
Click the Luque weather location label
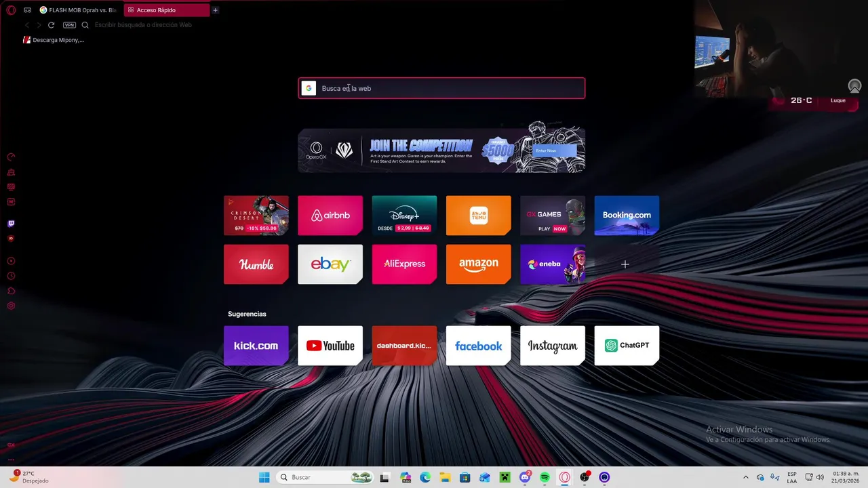pos(838,100)
